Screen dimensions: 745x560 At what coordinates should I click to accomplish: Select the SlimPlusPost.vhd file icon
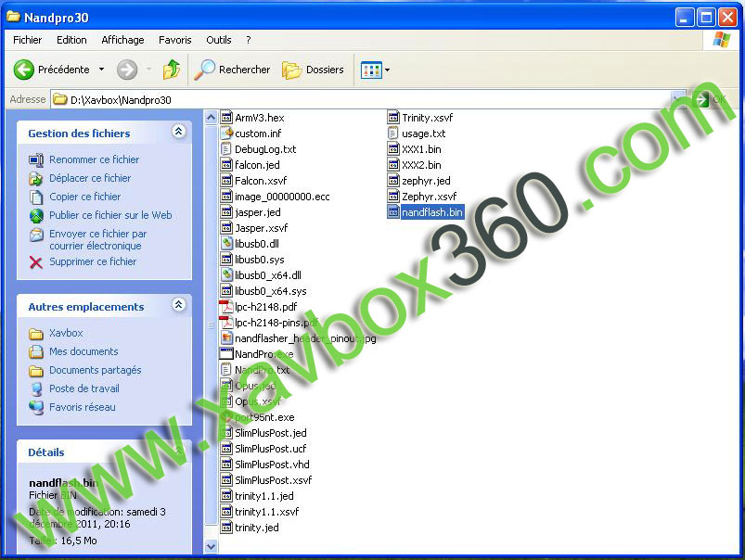coord(226,465)
